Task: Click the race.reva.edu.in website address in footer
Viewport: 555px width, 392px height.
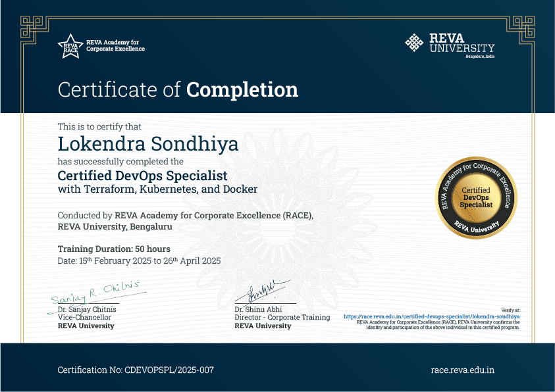Action: point(463,370)
